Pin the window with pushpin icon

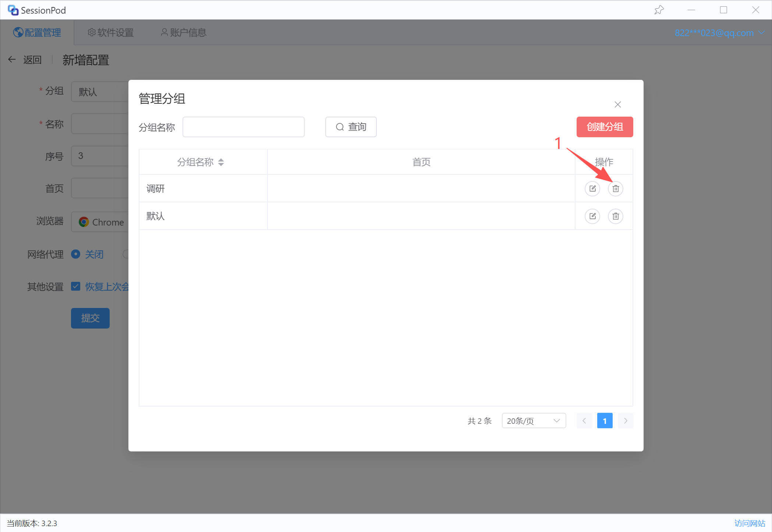pos(659,10)
